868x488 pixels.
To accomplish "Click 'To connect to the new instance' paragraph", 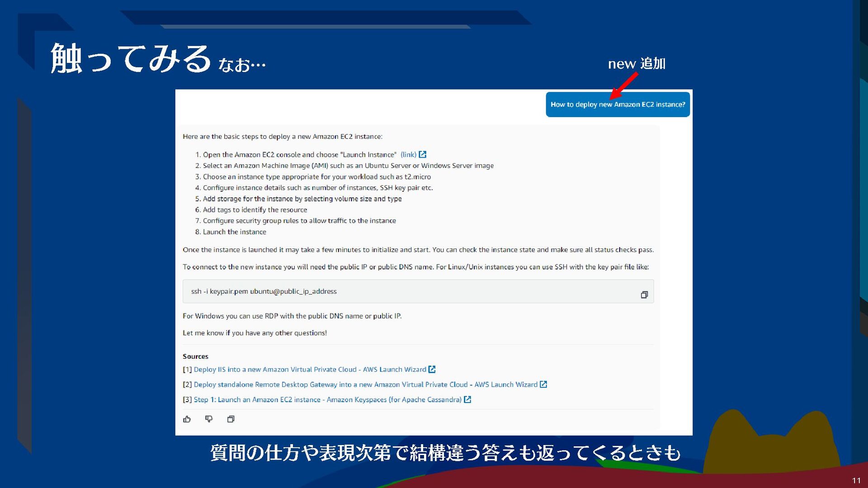I will tap(416, 267).
